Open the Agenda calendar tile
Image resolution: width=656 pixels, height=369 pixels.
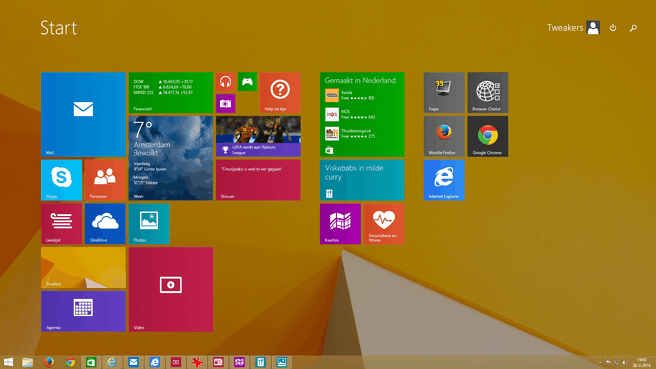[x=83, y=311]
